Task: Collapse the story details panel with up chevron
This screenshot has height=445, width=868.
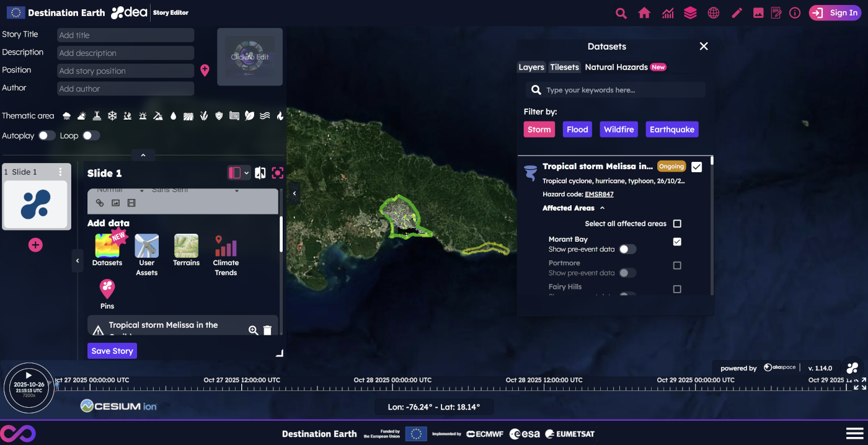Action: [143, 156]
